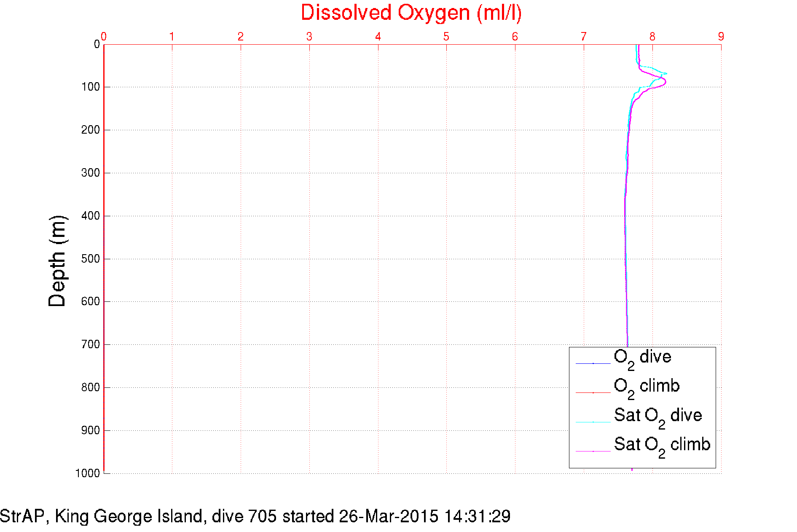Click the cyan Sat O2 dive legend line

[593, 422]
